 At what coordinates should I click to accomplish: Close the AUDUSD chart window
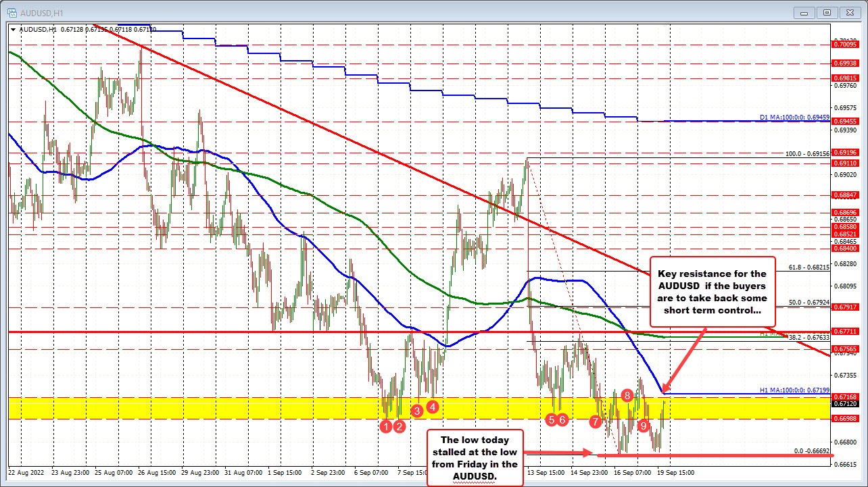tap(846, 12)
